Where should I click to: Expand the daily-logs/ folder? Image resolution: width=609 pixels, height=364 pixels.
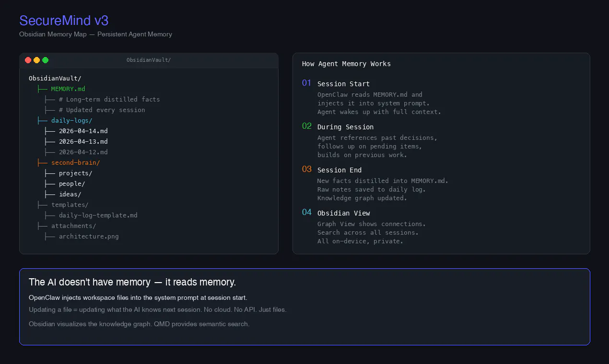(x=72, y=120)
